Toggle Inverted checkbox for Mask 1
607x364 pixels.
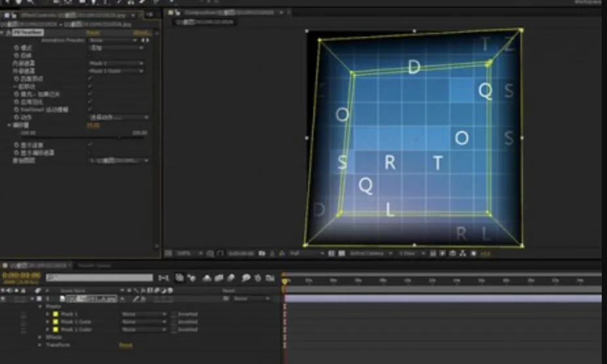click(x=174, y=314)
